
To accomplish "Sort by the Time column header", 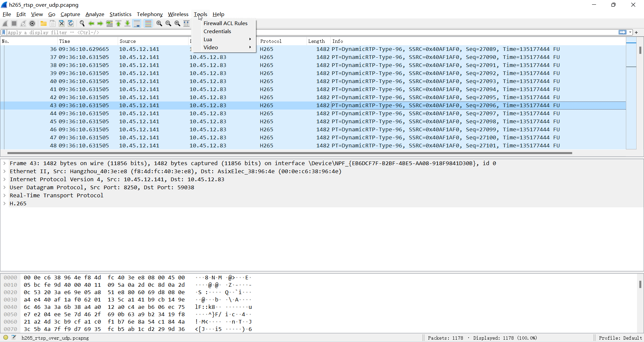I will pos(88,41).
